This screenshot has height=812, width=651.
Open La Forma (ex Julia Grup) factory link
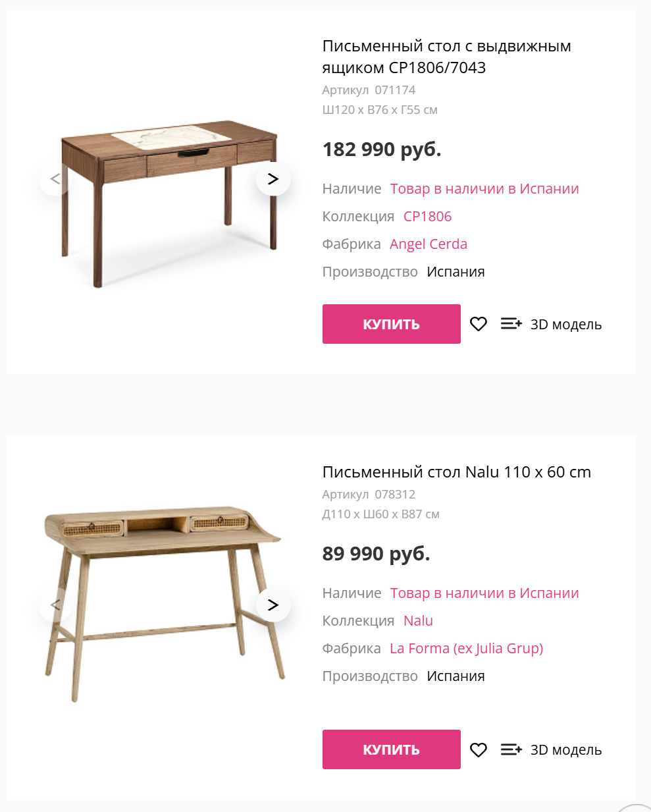coord(467,649)
